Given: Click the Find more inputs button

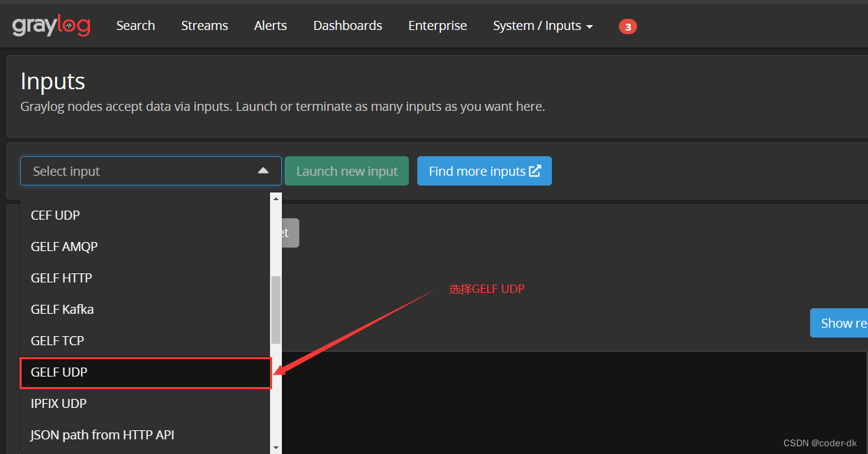Looking at the screenshot, I should (484, 171).
